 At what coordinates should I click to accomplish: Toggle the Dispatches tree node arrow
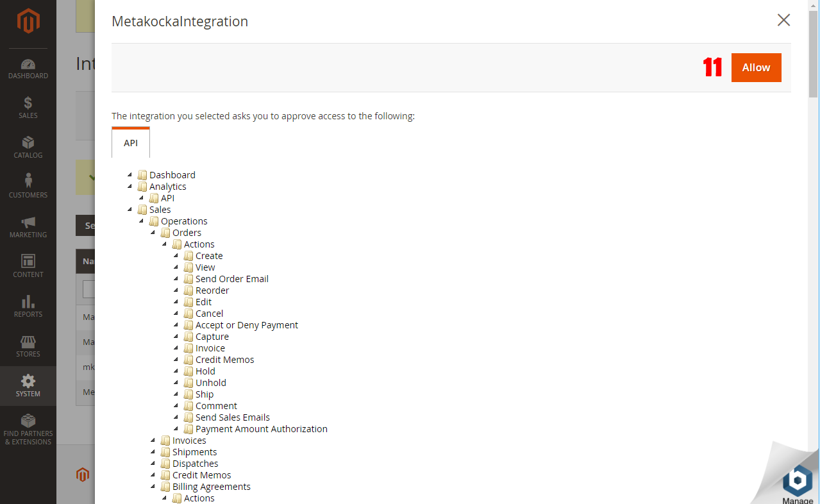[x=153, y=463]
